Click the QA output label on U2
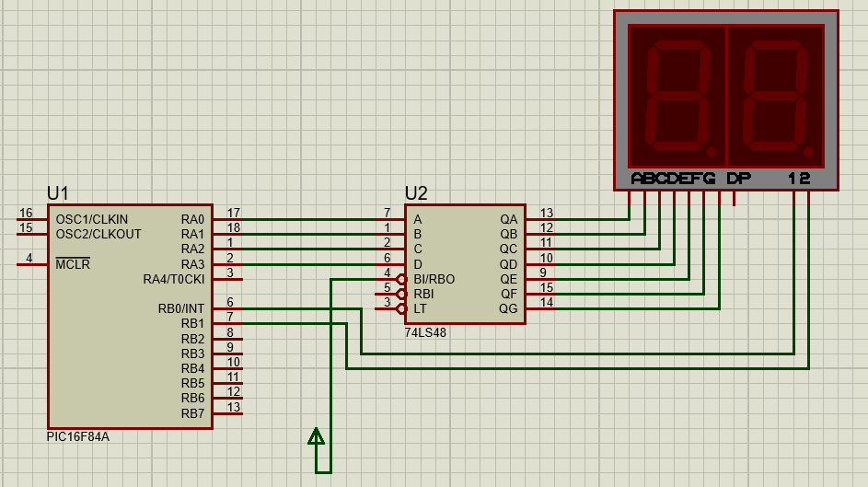This screenshot has height=487, width=868. tap(508, 219)
